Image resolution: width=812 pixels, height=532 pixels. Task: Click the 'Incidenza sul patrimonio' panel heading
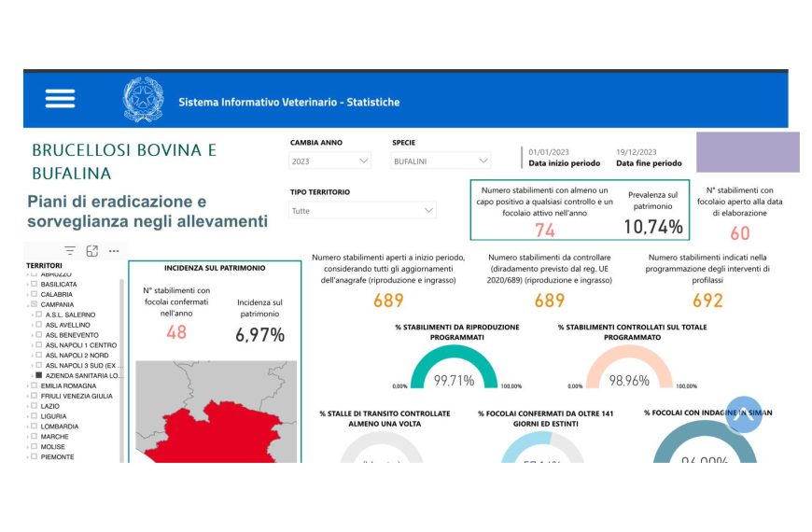pos(215,268)
